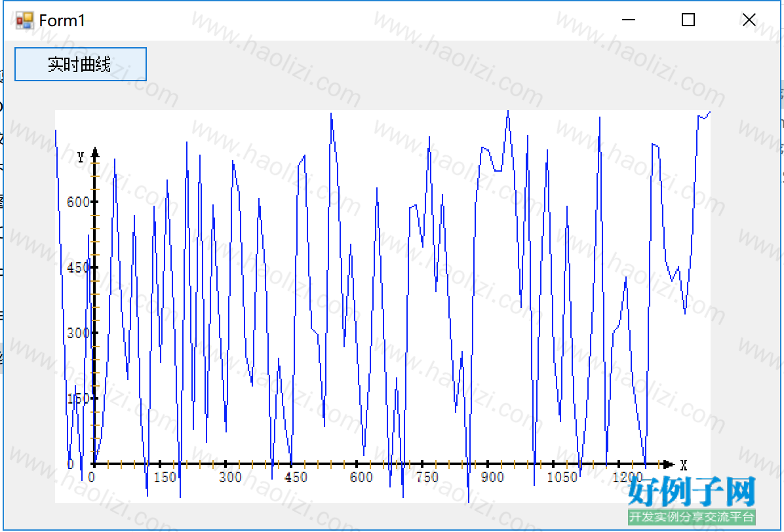The width and height of the screenshot is (784, 532).
Task: Click the 450 value on X axis
Action: coord(296,477)
